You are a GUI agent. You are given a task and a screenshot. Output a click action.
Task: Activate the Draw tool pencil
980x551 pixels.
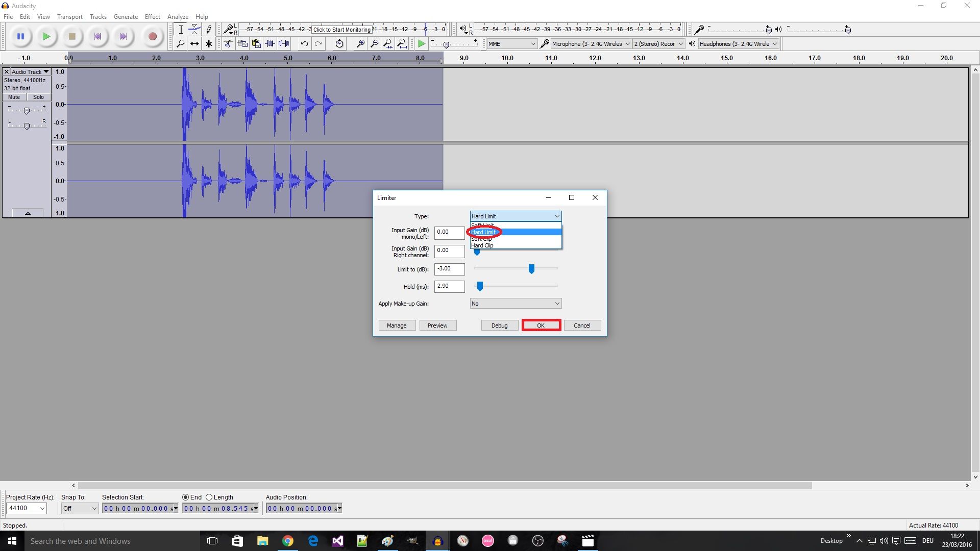(x=209, y=29)
